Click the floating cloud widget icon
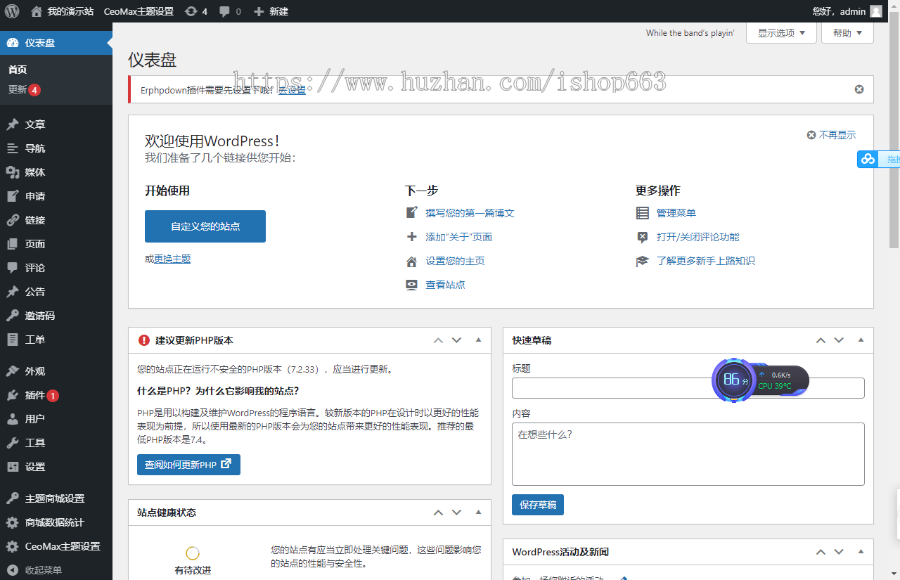Viewport: 900px width, 580px height. click(x=868, y=159)
